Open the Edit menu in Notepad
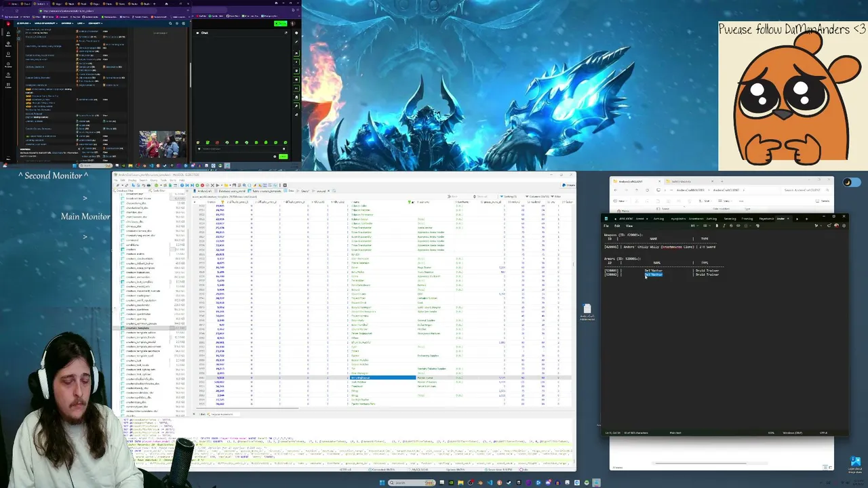Screen dimensions: 868x488 (616, 226)
